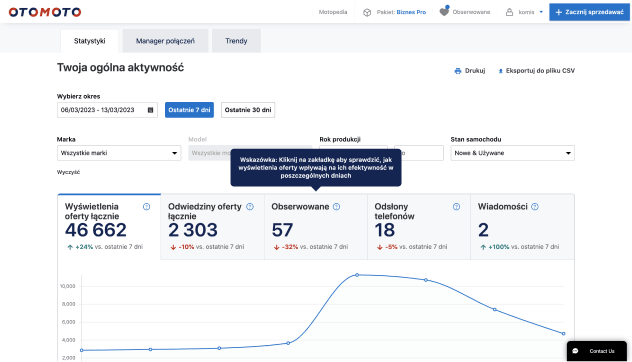632x362 pixels.
Task: Select Odwiedziny oferty łącznie card
Action: pyautogui.click(x=212, y=227)
